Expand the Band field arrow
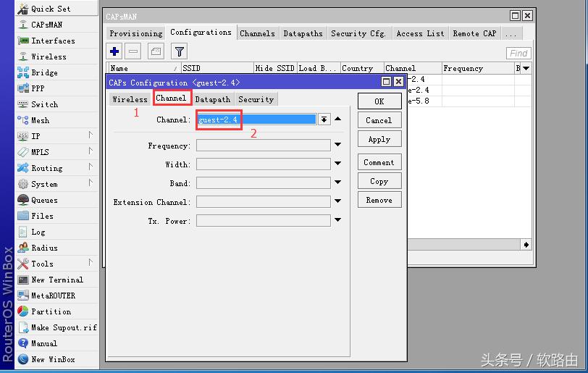588x373 pixels. (x=338, y=183)
